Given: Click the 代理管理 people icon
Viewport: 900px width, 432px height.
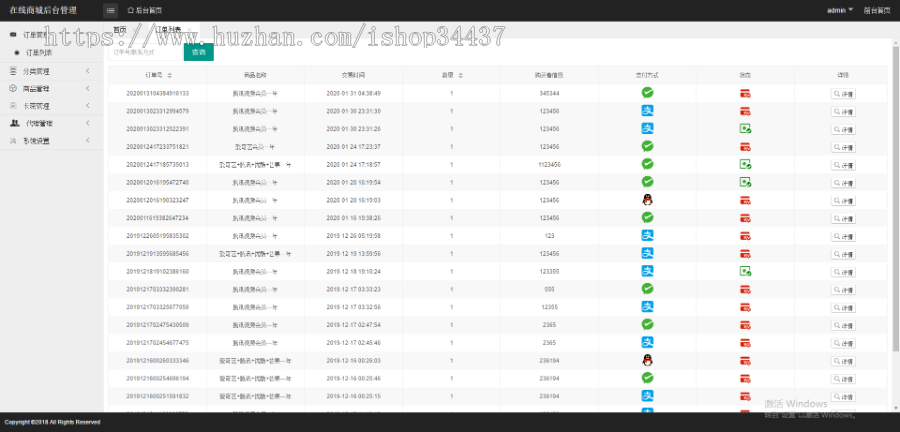Looking at the screenshot, I should pos(14,123).
